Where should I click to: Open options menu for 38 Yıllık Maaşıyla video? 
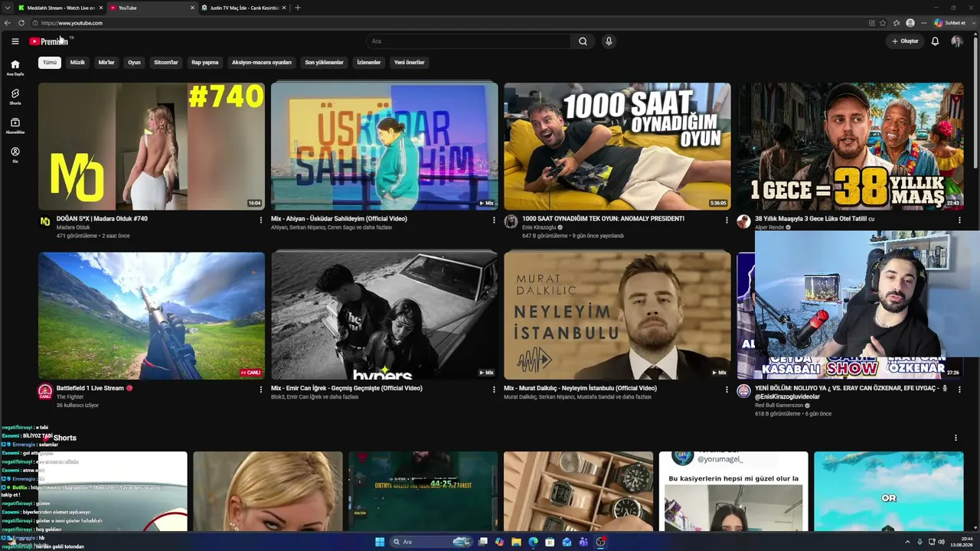coord(959,220)
